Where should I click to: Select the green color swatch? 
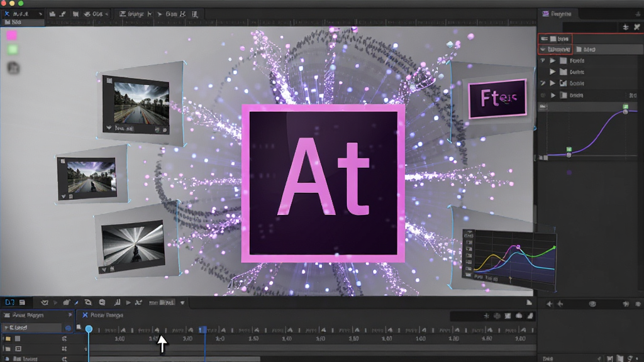[x=13, y=50]
